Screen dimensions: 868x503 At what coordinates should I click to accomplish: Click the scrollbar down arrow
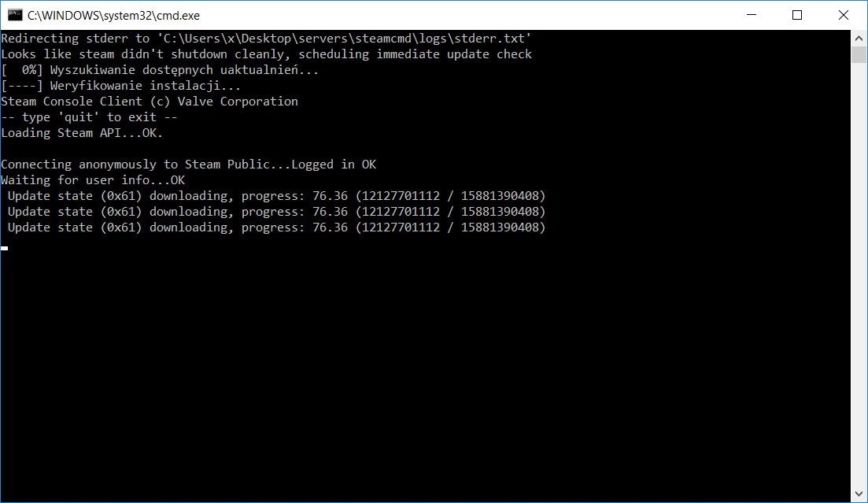point(859,495)
